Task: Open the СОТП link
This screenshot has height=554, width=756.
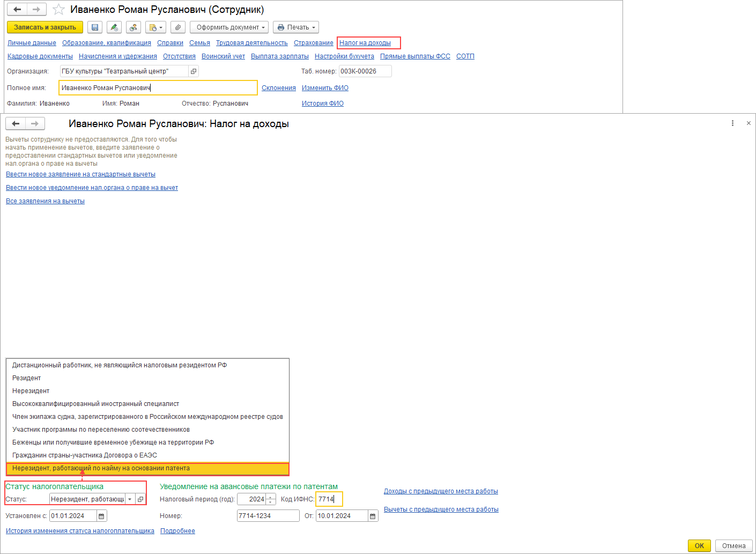Action: 465,56
